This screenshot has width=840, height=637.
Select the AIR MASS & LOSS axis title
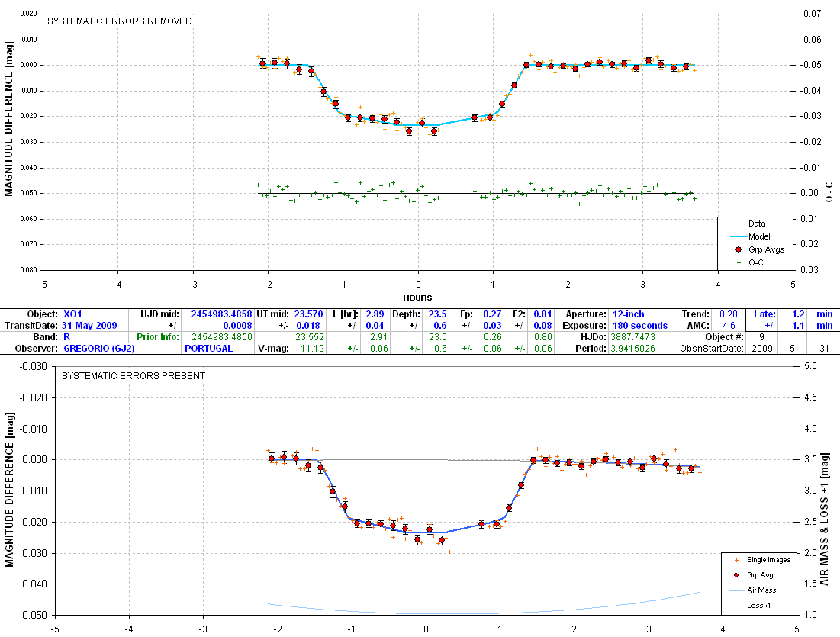pos(825,520)
